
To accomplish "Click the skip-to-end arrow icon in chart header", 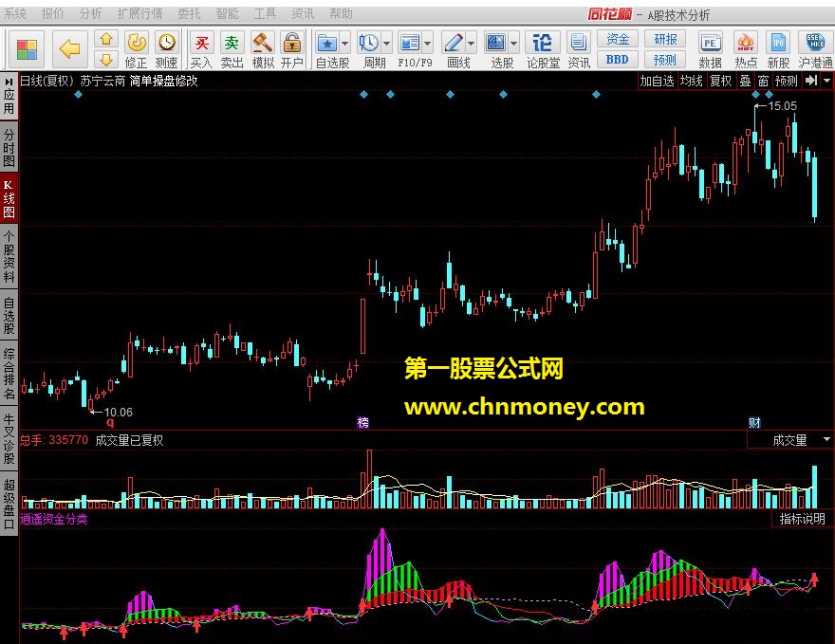I will (811, 81).
